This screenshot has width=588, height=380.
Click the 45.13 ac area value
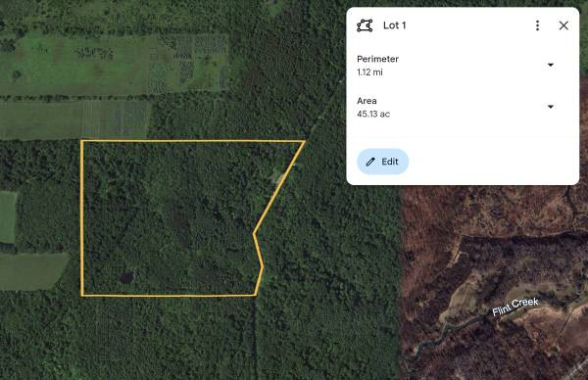coord(373,114)
